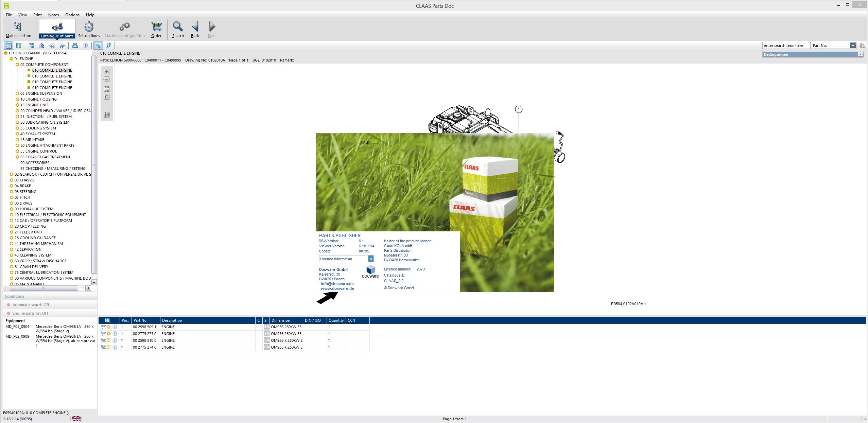Zoom in on the drawing with plus icon

point(107,71)
